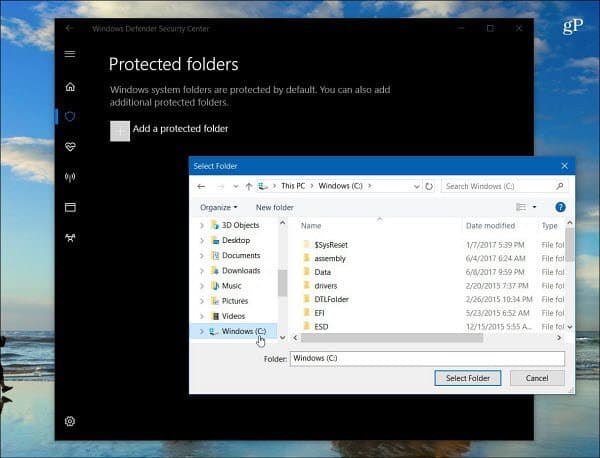This screenshot has height=458, width=600.
Task: Click the horizontal scrollbar in file list
Action: coord(391,338)
